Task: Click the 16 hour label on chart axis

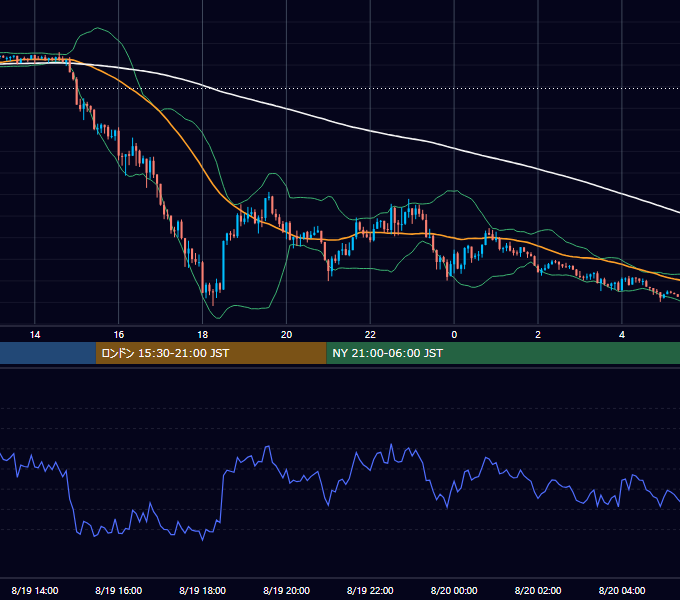Action: coord(118,335)
